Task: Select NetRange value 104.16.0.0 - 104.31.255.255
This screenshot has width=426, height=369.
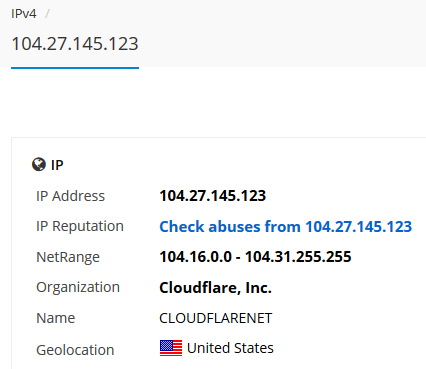Action: (255, 257)
